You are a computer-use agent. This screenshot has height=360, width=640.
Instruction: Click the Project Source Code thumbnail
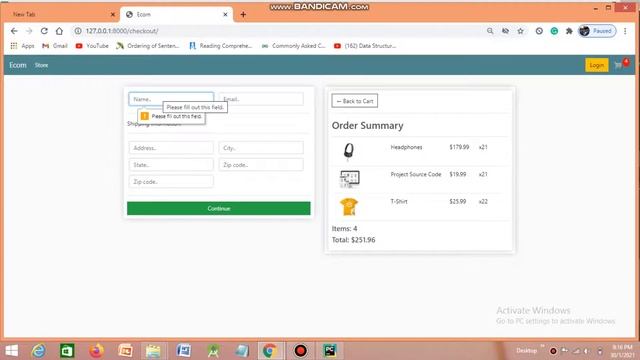pyautogui.click(x=350, y=179)
